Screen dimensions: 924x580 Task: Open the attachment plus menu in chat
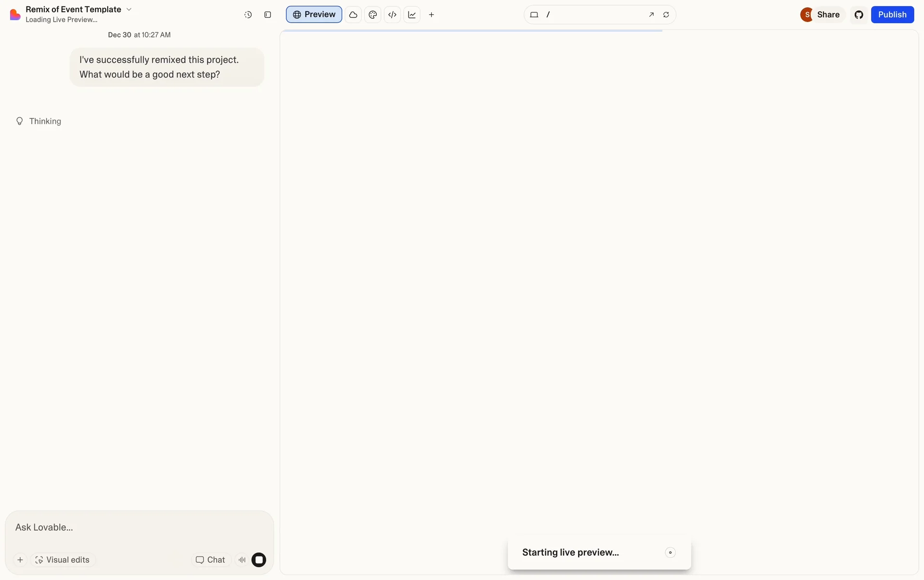(x=20, y=560)
